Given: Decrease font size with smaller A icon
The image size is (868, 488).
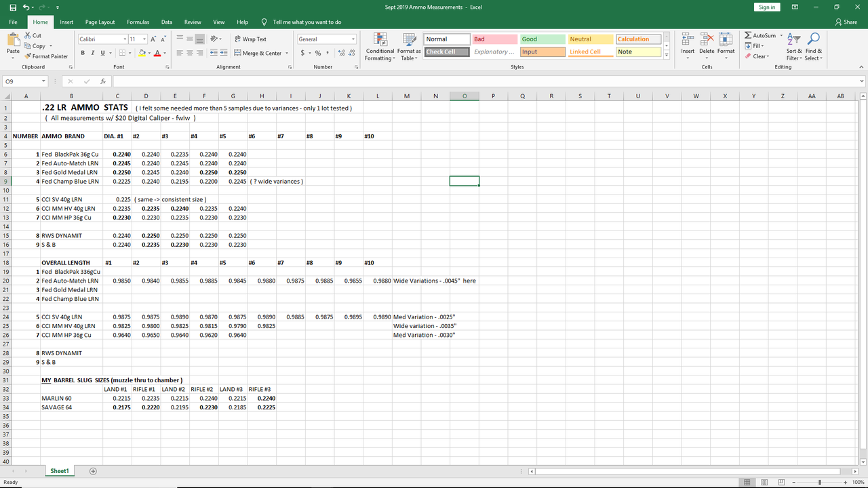Looking at the screenshot, I should 164,39.
